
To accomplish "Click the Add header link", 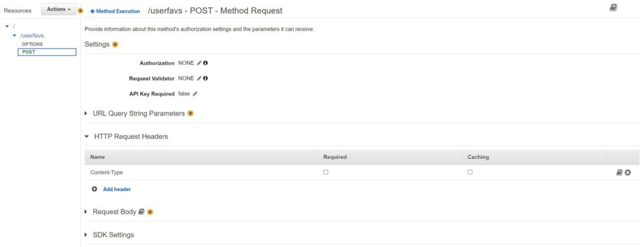I will [117, 189].
